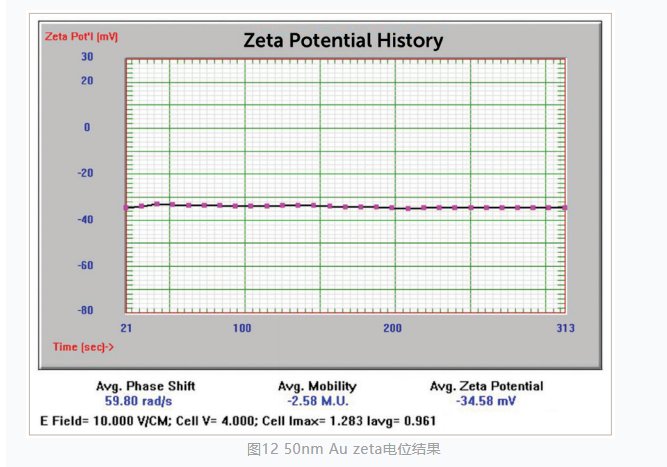The height and width of the screenshot is (467, 667).
Task: Click the -80 tick on the y-axis
Action: click(x=84, y=310)
